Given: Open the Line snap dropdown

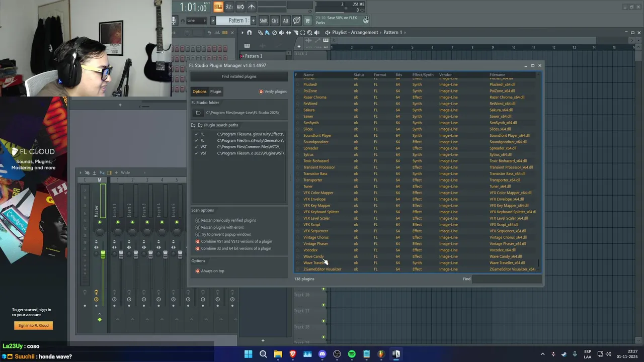Looking at the screenshot, I should click(196, 21).
